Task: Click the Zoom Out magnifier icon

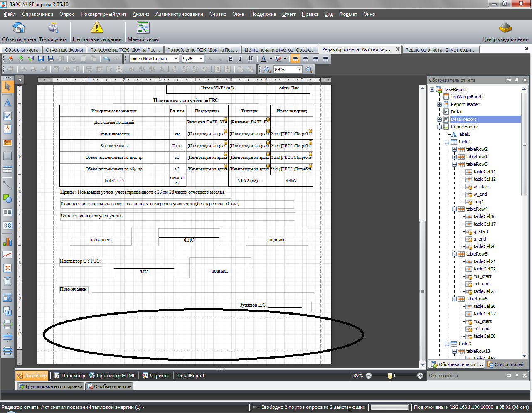Action: click(x=267, y=69)
